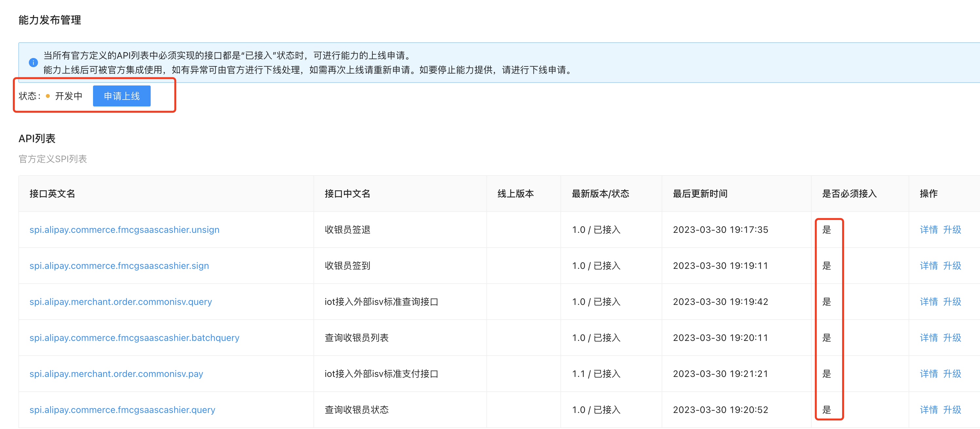The height and width of the screenshot is (429, 980).
Task: View 详情 for the 收银员签退 interface
Action: [x=929, y=230]
